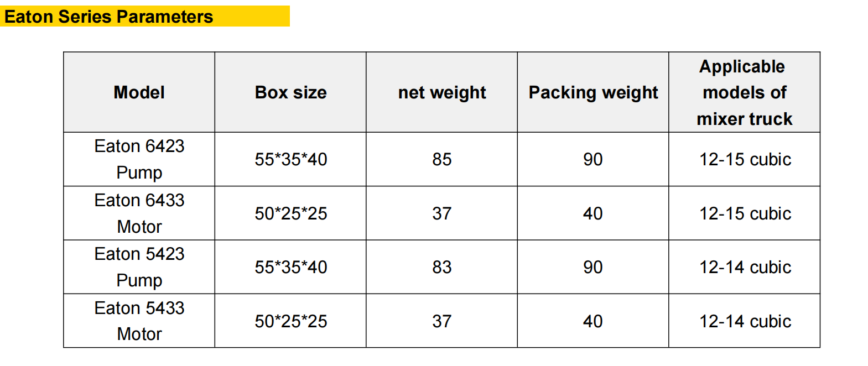Select "12-14 cubic" in the Eaton 5423 row
This screenshot has width=868, height=366.
coord(745,267)
